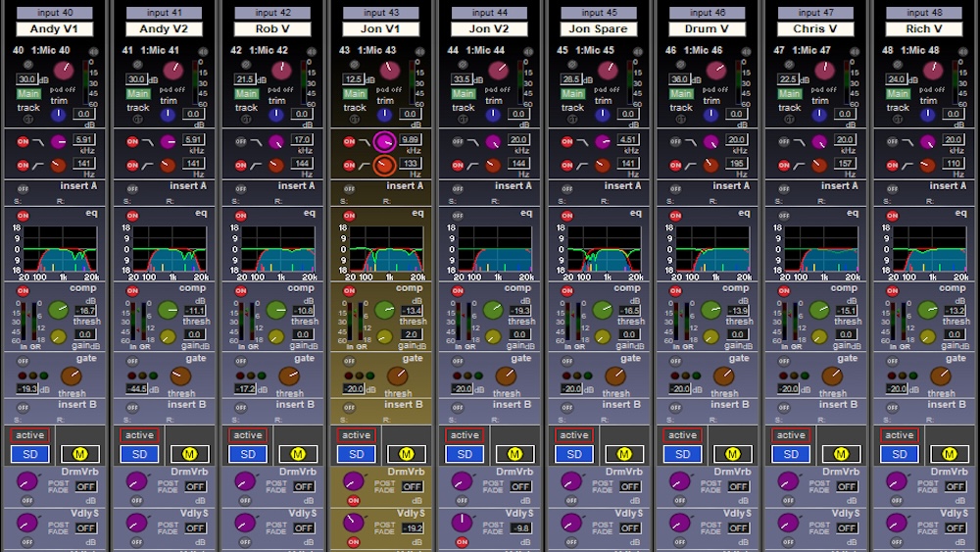The image size is (980, 552).
Task: Click the yellow M icon on Jon V1
Action: pos(406,454)
